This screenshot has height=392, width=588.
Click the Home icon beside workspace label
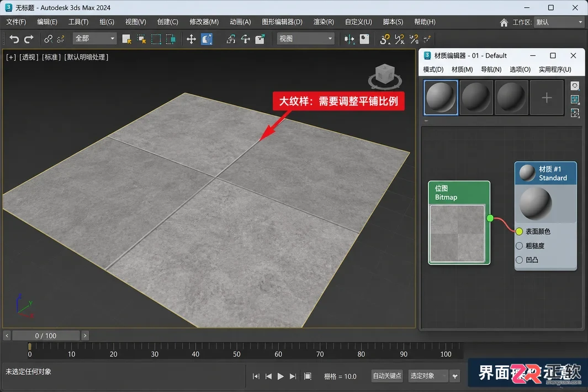[x=504, y=23]
